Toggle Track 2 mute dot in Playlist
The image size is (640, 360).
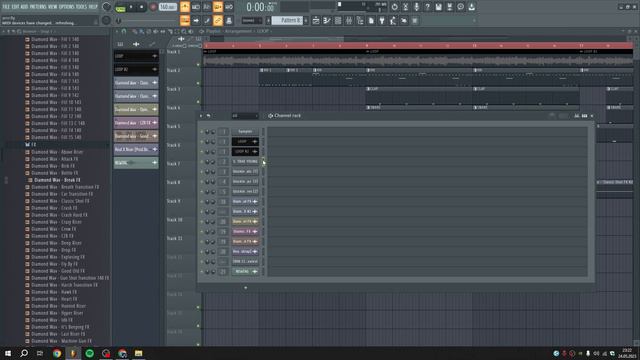click(198, 83)
